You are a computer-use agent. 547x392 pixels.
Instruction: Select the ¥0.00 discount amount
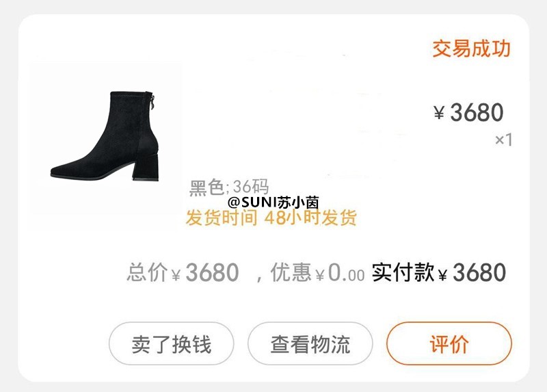point(340,273)
